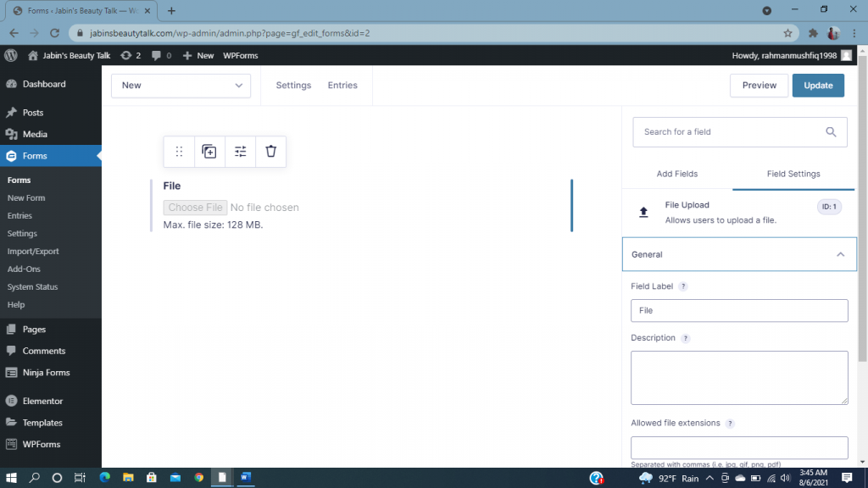Open Chrome from taskbar

point(198,478)
